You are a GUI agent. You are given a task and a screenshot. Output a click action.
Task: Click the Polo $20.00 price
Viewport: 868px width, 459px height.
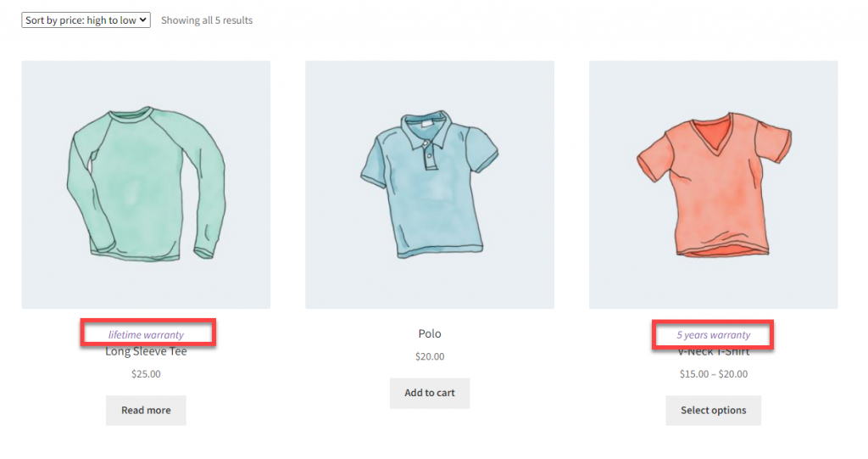[430, 356]
